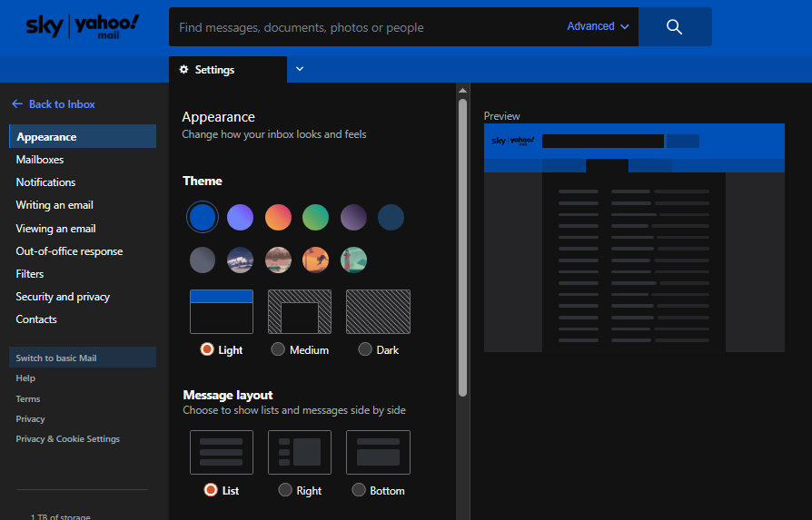Select the Right message layout icon
This screenshot has width=812, height=520.
[300, 452]
